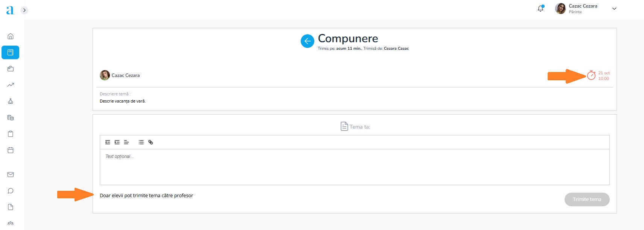Click the text alignment editor button
Screen dimensions: 644x230
click(x=126, y=142)
